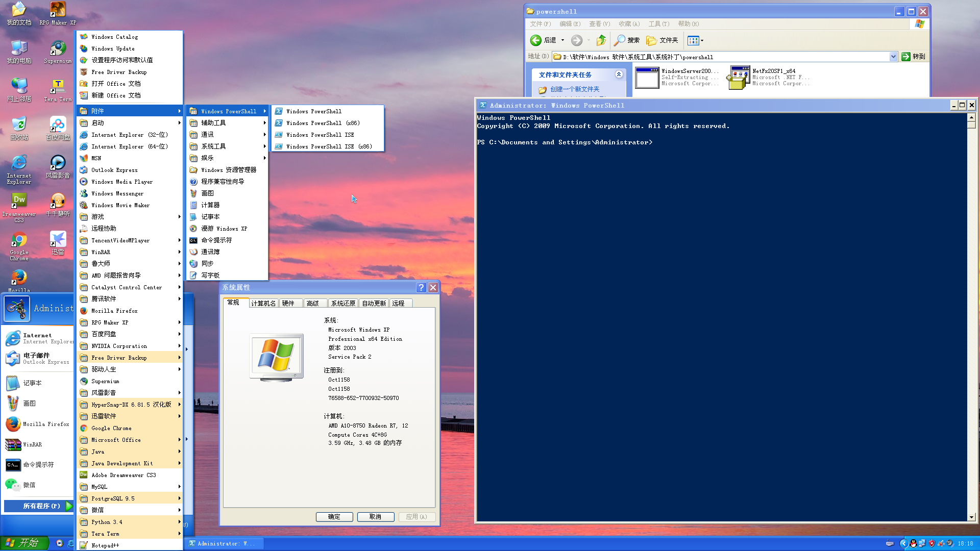Screen dimensions: 980x551
Task: Click 确定 (OK) in System Properties
Action: (334, 517)
